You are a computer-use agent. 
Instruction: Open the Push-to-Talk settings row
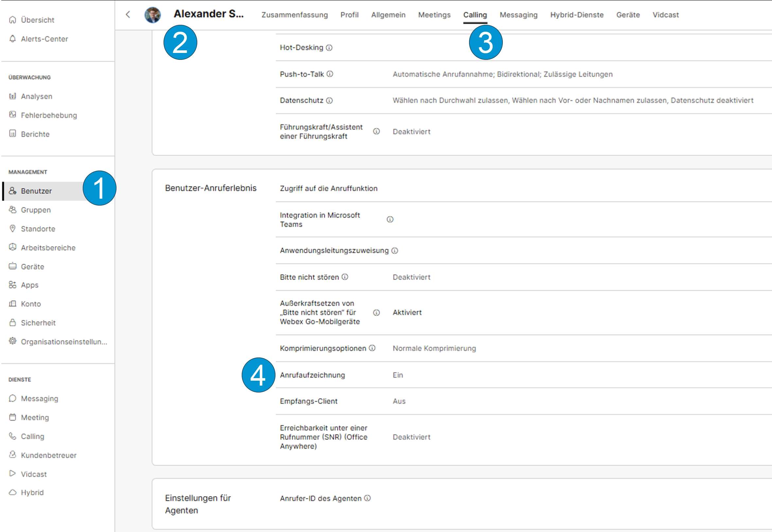[x=302, y=74]
